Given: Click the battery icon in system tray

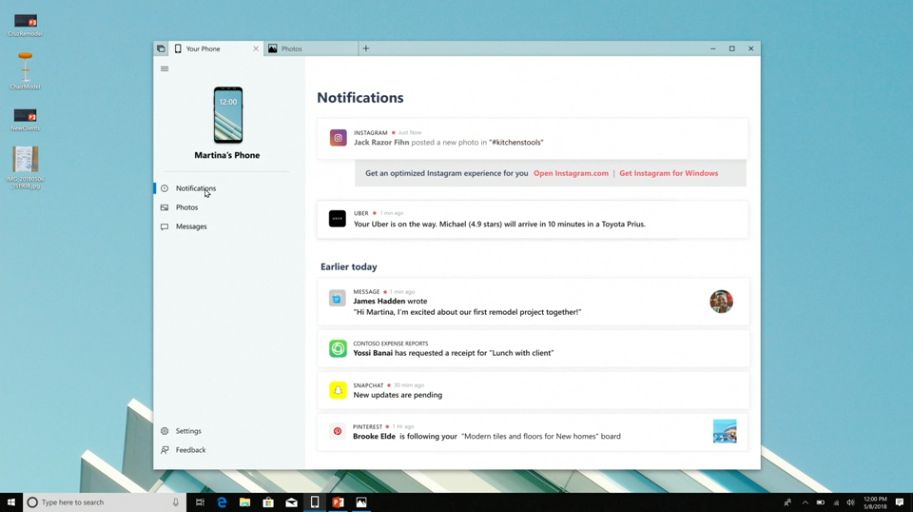Looking at the screenshot, I should click(x=820, y=503).
